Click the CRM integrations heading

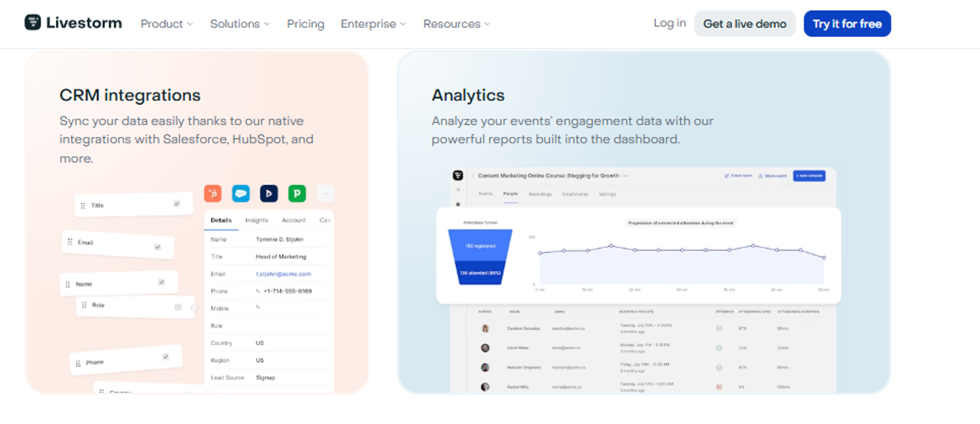130,95
